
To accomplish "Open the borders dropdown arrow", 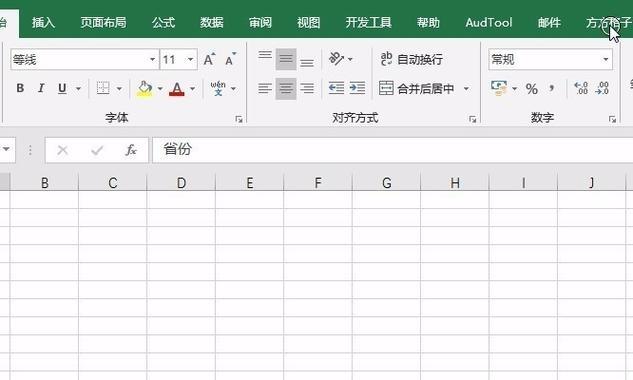I will tap(119, 88).
